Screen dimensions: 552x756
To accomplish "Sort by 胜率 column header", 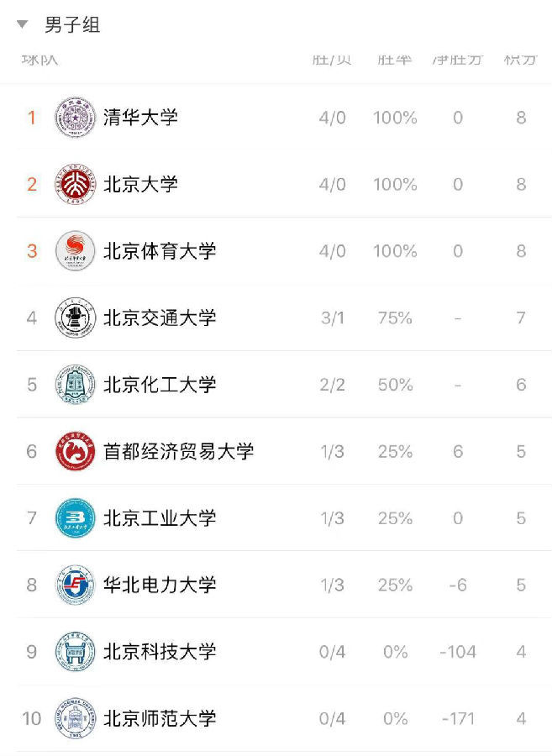I will tap(394, 60).
